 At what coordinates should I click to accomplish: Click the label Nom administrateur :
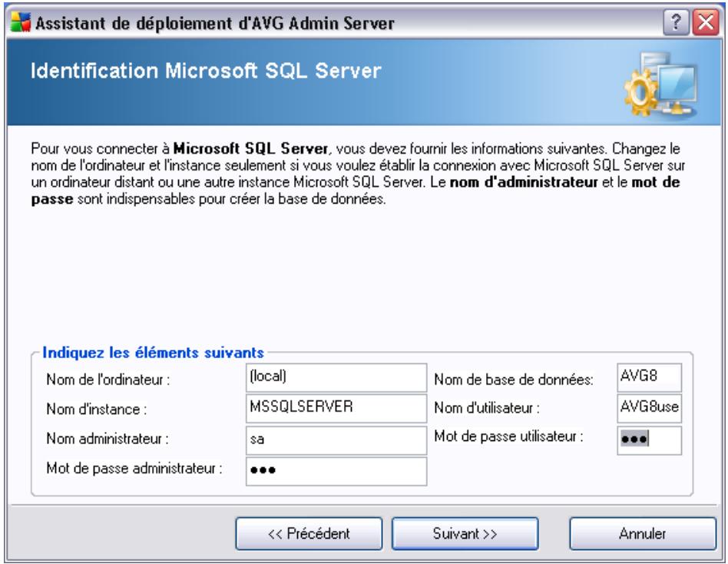108,439
